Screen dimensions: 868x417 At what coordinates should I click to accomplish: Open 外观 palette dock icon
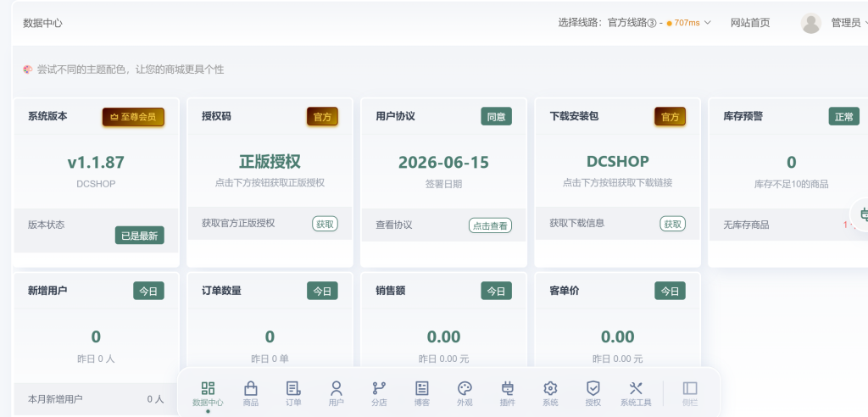pos(465,394)
